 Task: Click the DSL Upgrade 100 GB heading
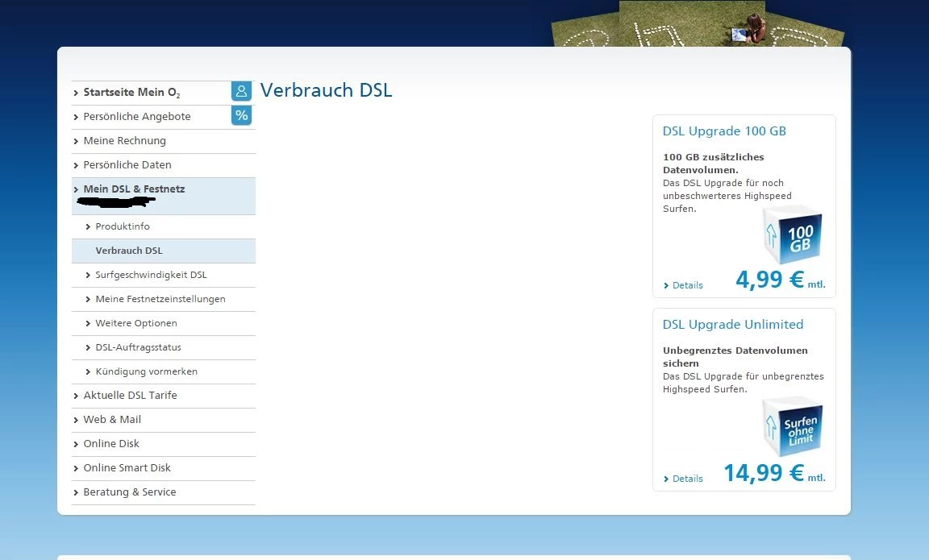(724, 131)
